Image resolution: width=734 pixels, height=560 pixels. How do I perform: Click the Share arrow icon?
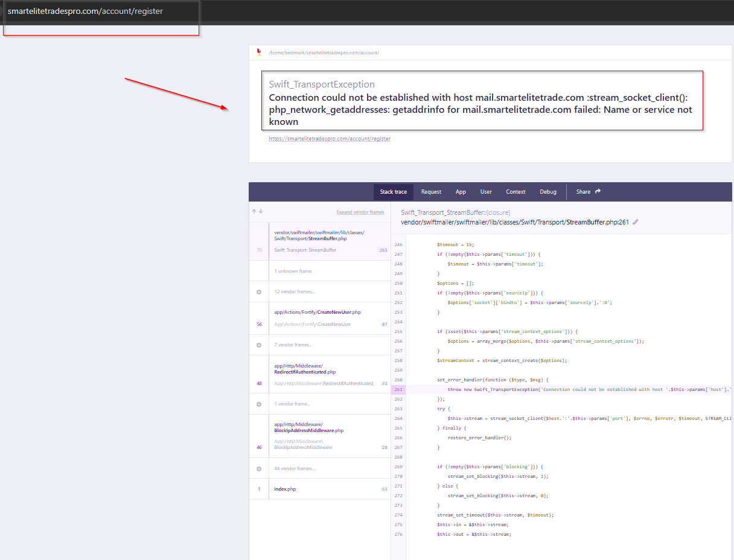598,191
